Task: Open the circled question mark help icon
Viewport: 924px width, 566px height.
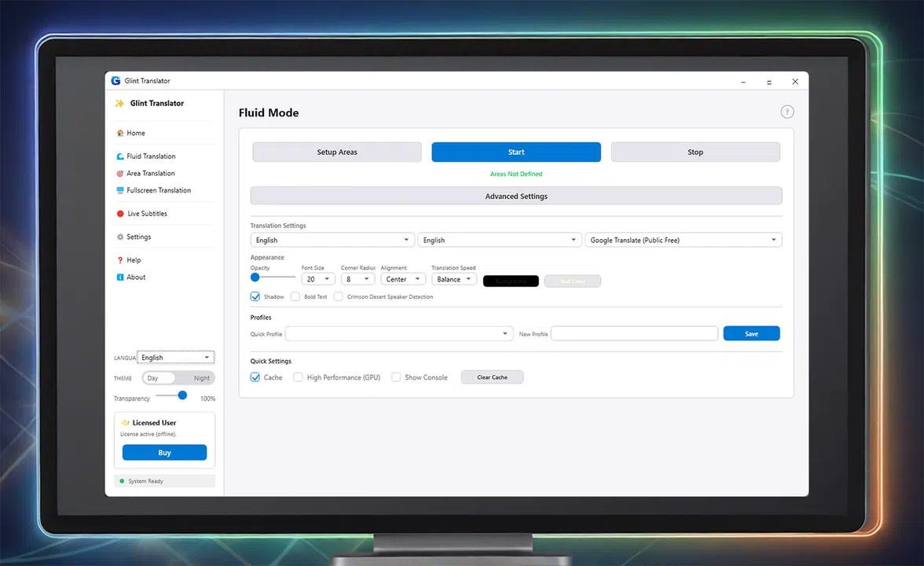Action: [787, 112]
